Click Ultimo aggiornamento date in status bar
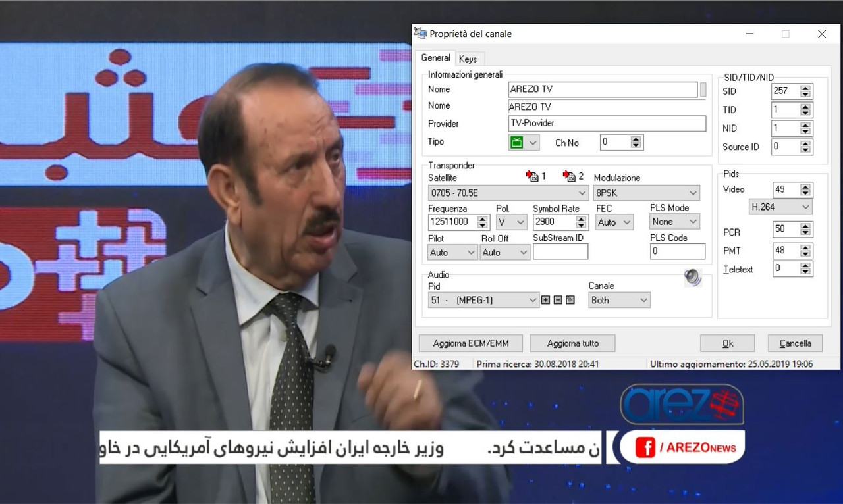 pos(731,364)
